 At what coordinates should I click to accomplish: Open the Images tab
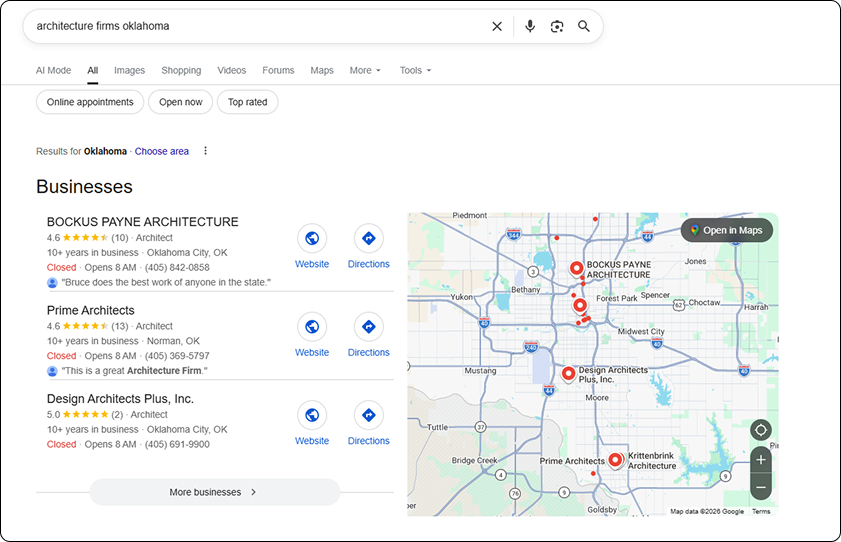(x=129, y=70)
